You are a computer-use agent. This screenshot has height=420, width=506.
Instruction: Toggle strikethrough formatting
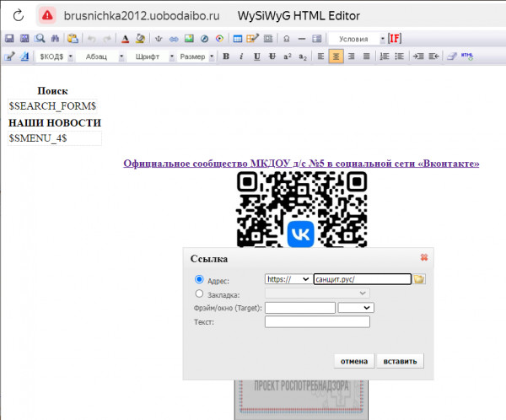pos(272,57)
